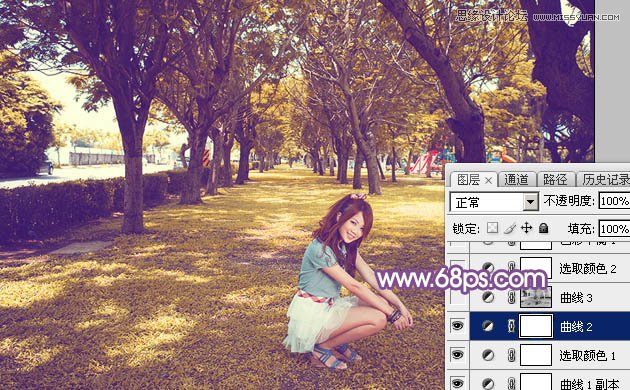The width and height of the screenshot is (630, 390).
Task: Click the 不透明度 opacity value field
Action: (x=614, y=201)
